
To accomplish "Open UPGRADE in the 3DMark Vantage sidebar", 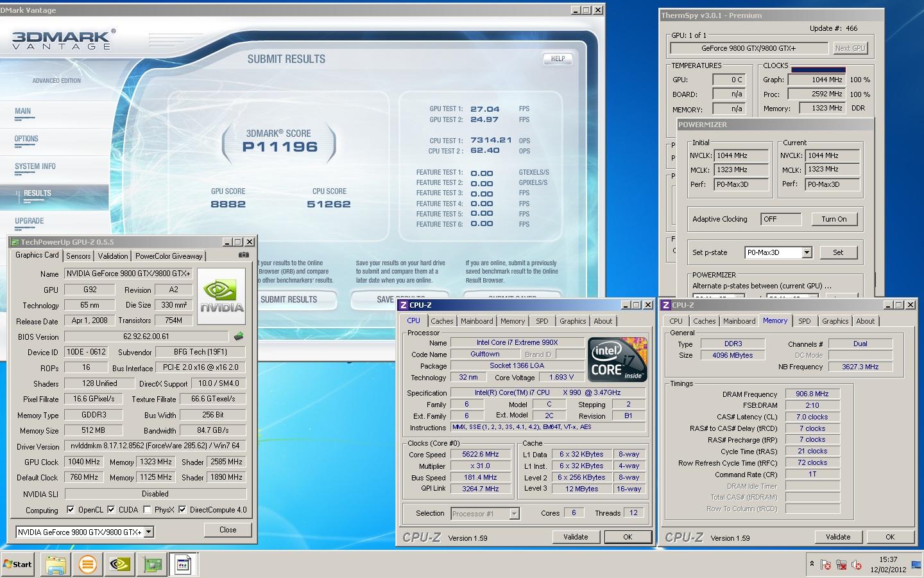I will [x=30, y=222].
